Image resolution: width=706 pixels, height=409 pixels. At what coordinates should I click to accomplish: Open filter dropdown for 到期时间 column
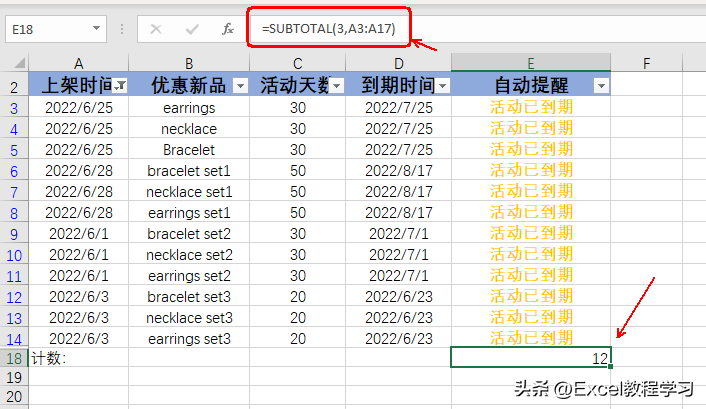click(x=443, y=86)
